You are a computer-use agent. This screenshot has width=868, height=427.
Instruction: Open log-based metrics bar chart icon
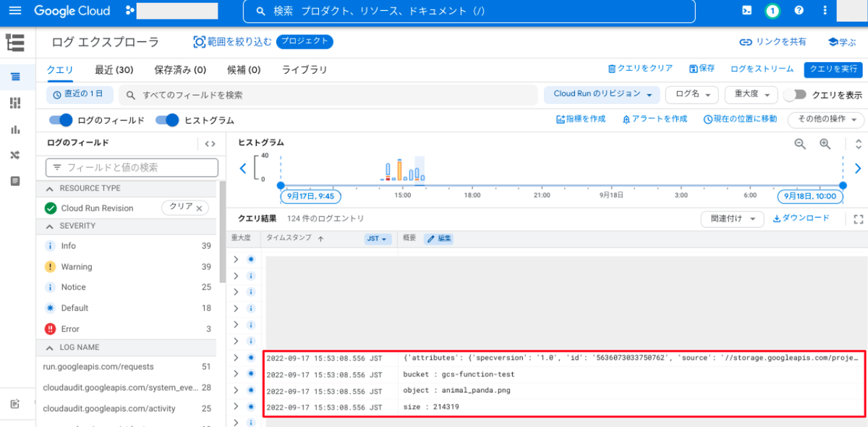tap(15, 130)
